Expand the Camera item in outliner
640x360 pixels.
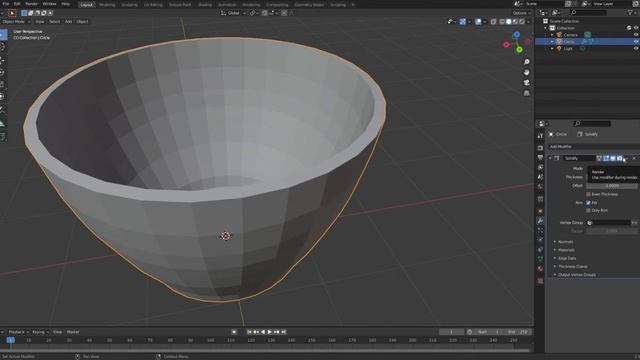click(x=553, y=35)
